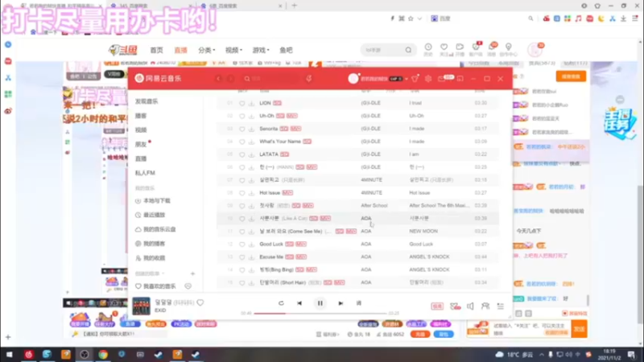Click the Douyu site search field
This screenshot has height=362, width=644.
[x=383, y=50]
